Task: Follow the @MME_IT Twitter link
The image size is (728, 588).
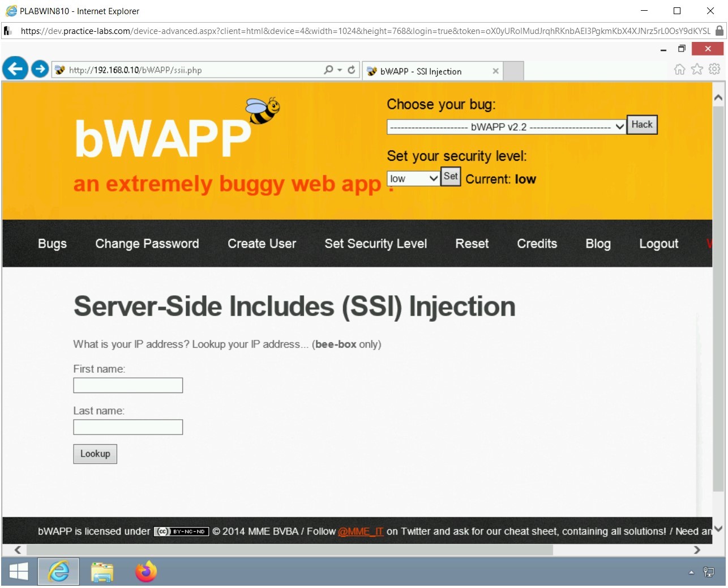Action: coord(361,531)
